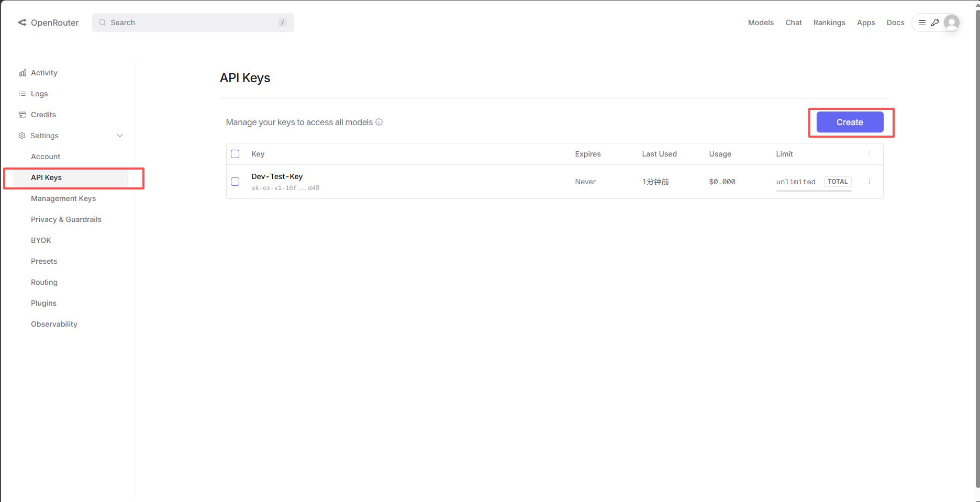The height and width of the screenshot is (502, 980).
Task: Open Observability settings page
Action: click(54, 324)
